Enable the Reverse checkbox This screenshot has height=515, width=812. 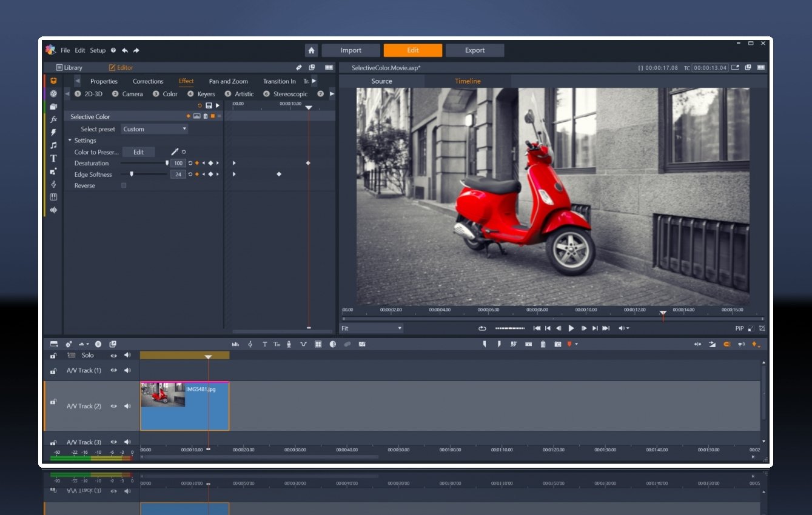pyautogui.click(x=124, y=185)
